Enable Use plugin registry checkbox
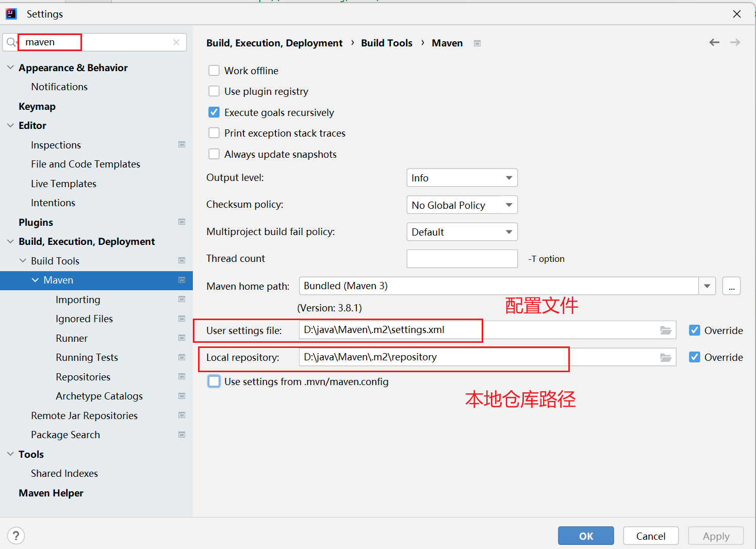756x549 pixels. pos(214,91)
